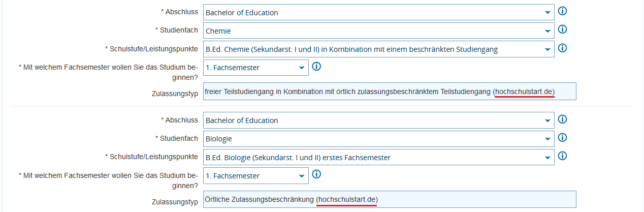This screenshot has height=212, width=644.
Task: Click hochschulstart.de text in Chemie Zulassungstyp
Action: point(524,92)
